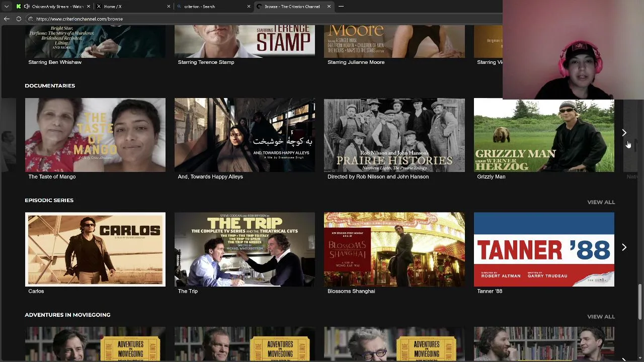Open the first Adventures in Moviegoing thumbnail

[95, 344]
